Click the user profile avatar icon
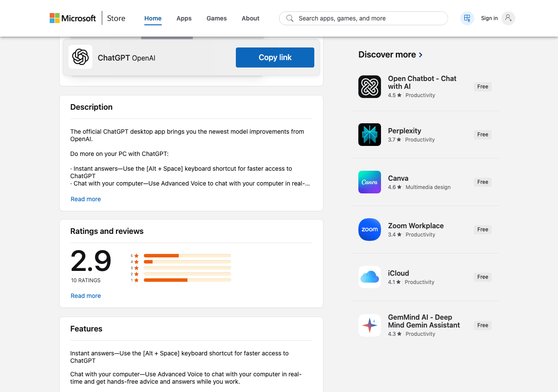This screenshot has height=392, width=558. pyautogui.click(x=508, y=18)
